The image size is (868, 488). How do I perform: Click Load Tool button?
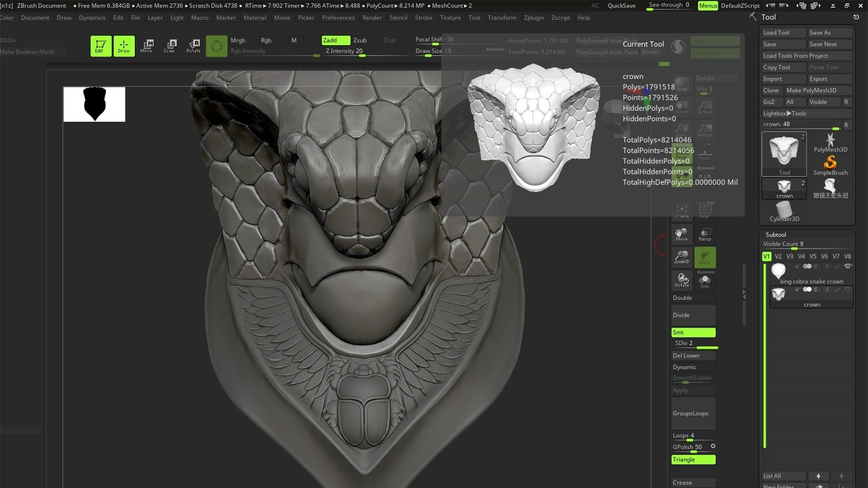(x=784, y=33)
